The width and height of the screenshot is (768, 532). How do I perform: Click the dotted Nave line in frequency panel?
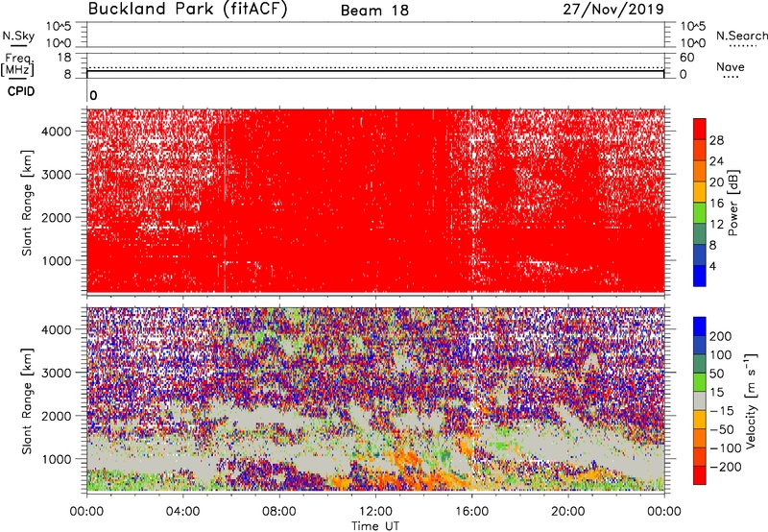pos(375,67)
